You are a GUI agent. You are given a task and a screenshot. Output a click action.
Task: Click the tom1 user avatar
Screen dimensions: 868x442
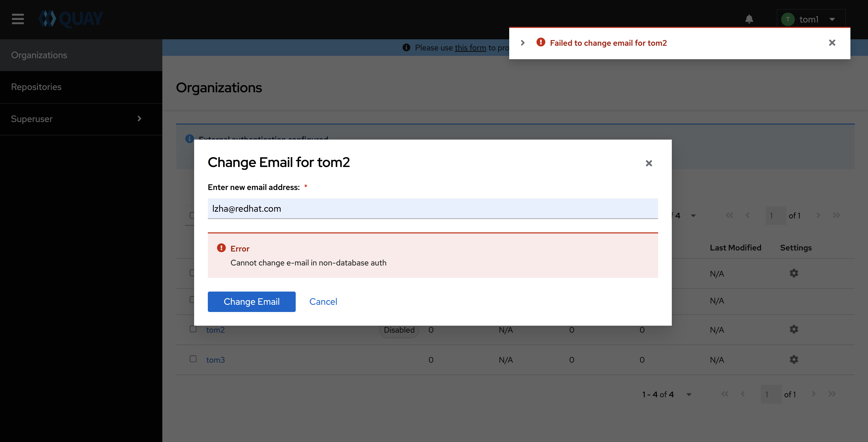click(788, 19)
